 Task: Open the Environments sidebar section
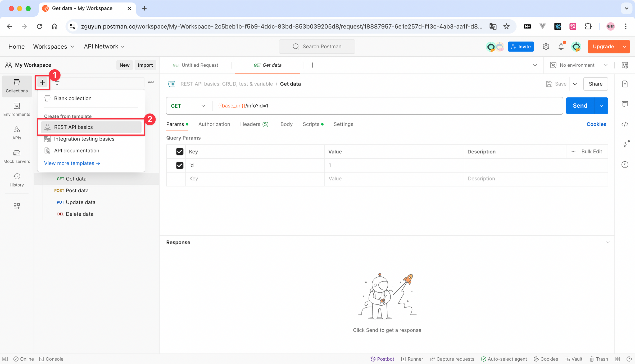pyautogui.click(x=17, y=109)
